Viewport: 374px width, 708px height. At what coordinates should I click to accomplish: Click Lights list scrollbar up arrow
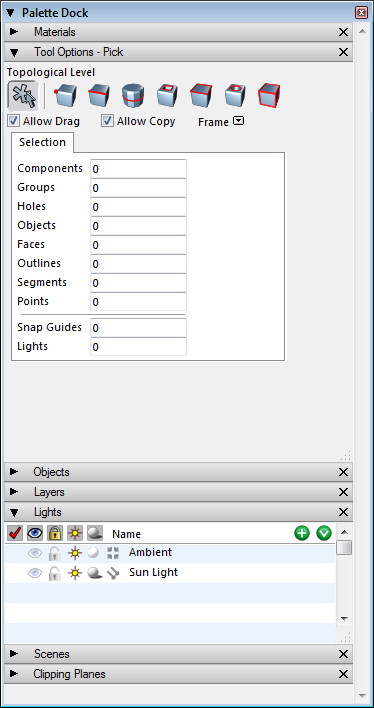344,531
